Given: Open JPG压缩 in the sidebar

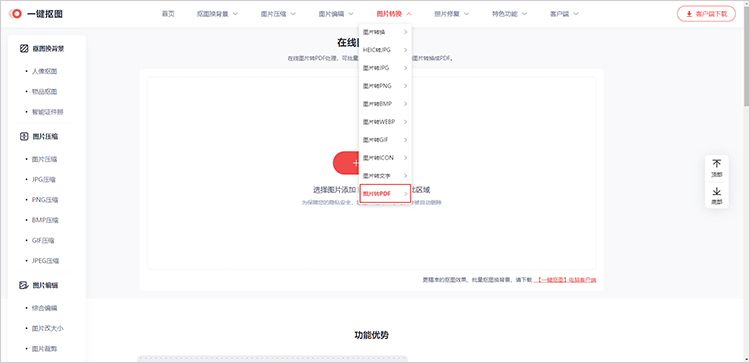Looking at the screenshot, I should point(44,180).
